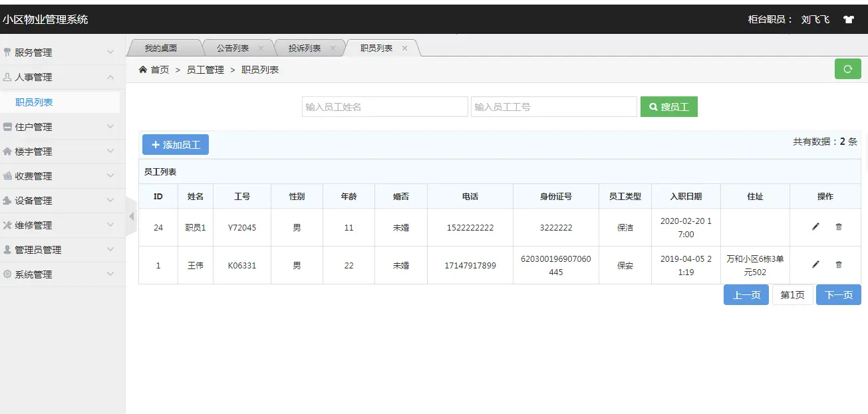Click the 员工类型 column header
868x414 pixels.
tap(625, 196)
